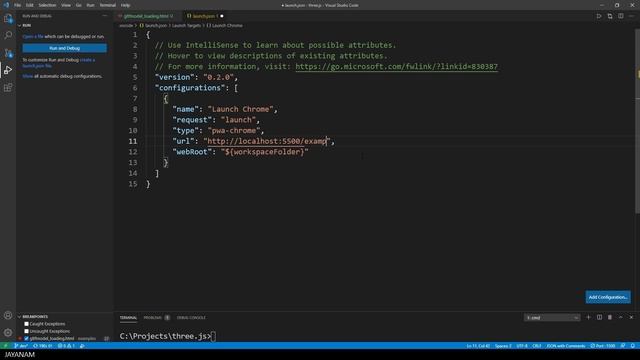Open the Search view in activity bar
The width and height of the screenshot is (640, 360).
pyautogui.click(x=8, y=36)
